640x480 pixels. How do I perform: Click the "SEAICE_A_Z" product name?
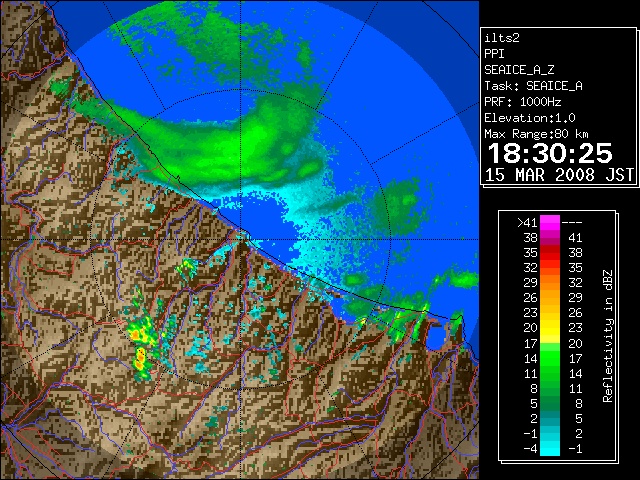tap(519, 70)
